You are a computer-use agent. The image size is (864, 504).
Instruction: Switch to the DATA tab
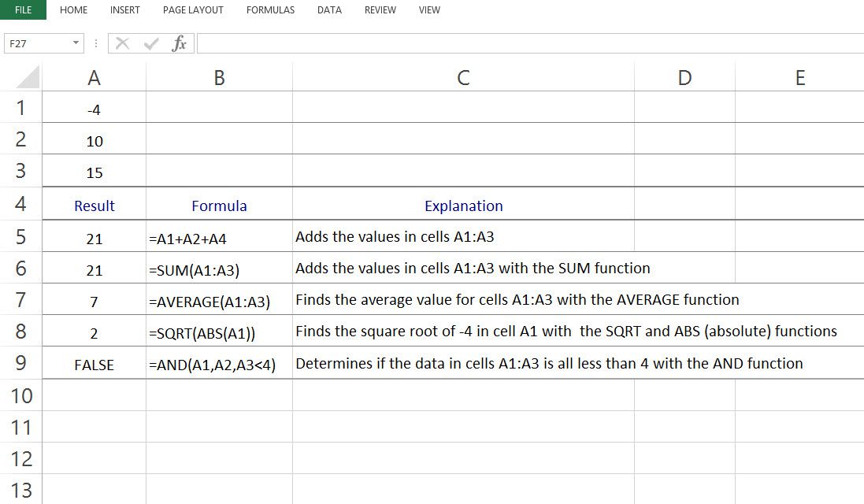click(x=328, y=10)
